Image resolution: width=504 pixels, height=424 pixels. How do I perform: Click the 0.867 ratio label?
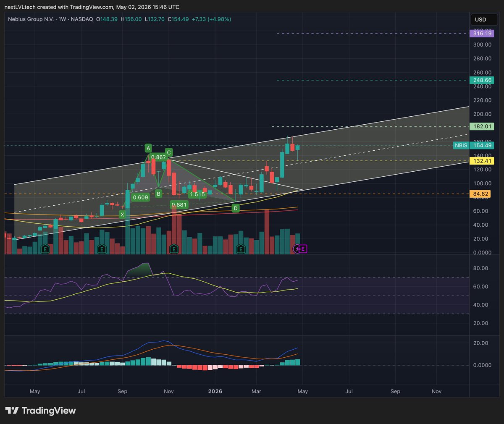pyautogui.click(x=158, y=157)
